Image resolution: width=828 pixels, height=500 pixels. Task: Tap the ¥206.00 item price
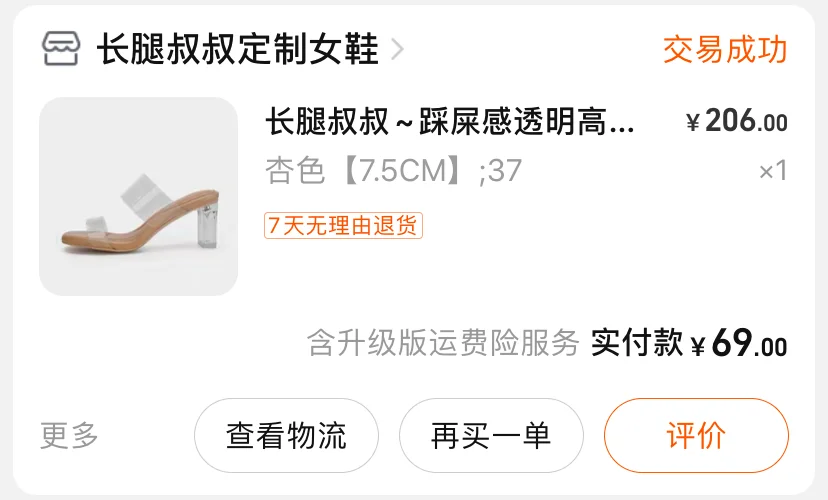click(x=737, y=121)
